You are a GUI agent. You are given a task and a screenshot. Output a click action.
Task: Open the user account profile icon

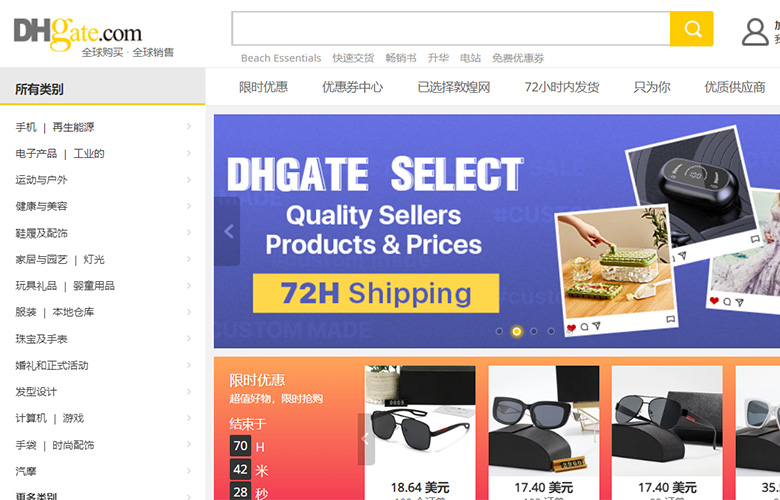(755, 32)
